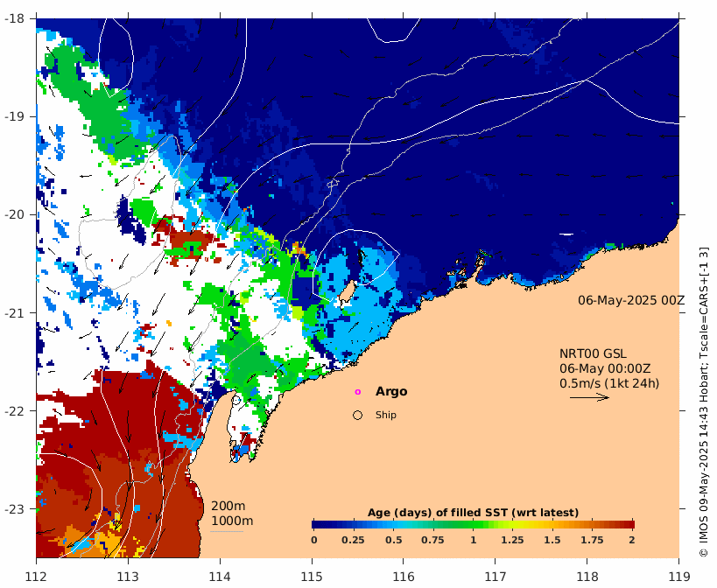
Task: Click the small island near 115.4E, 20.8S
Action: (x=348, y=291)
